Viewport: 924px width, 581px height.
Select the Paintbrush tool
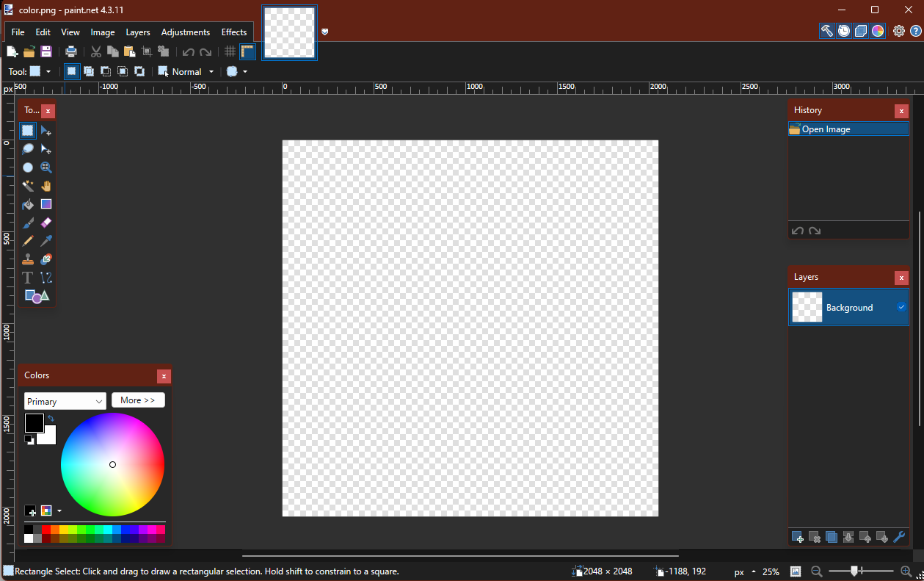click(x=28, y=223)
